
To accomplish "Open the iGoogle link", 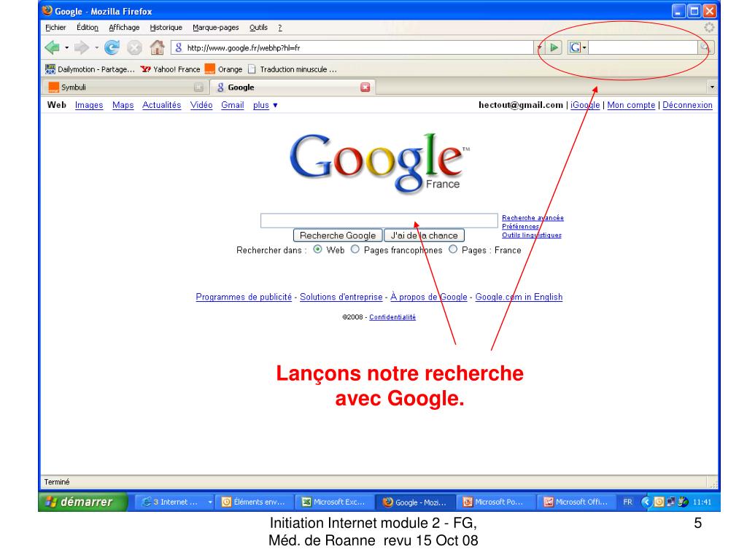I will click(585, 105).
